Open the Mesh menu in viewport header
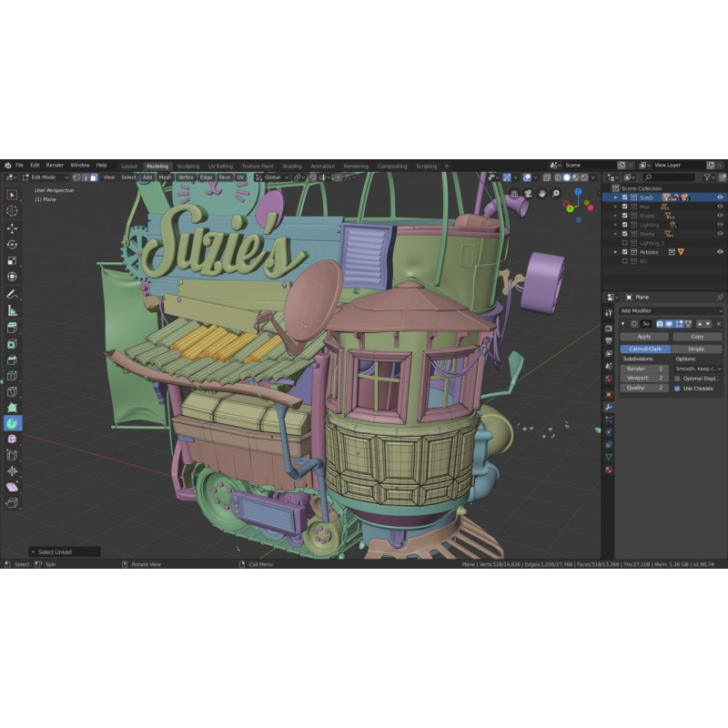This screenshot has height=728, width=728. coord(165,177)
